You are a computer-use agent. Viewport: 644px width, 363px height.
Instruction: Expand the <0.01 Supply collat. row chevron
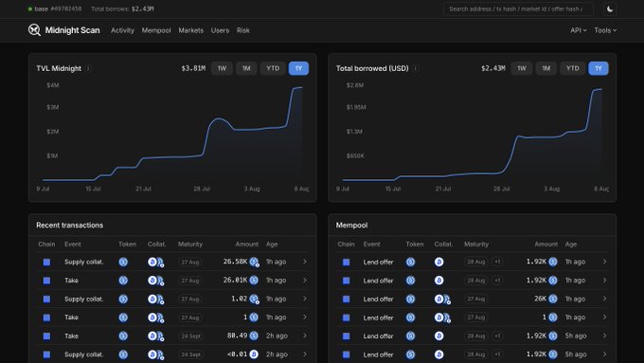pyautogui.click(x=305, y=354)
